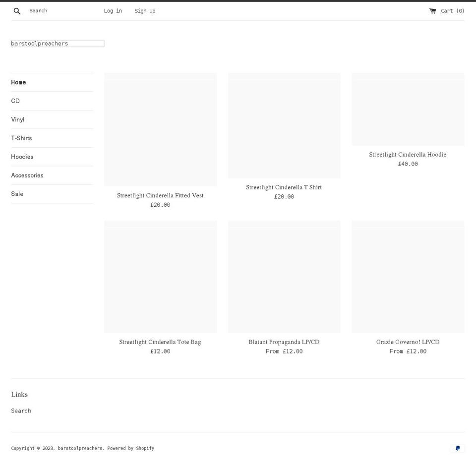Click Streetlight Cinderella Hoodie title
476x464 pixels.
408,155
